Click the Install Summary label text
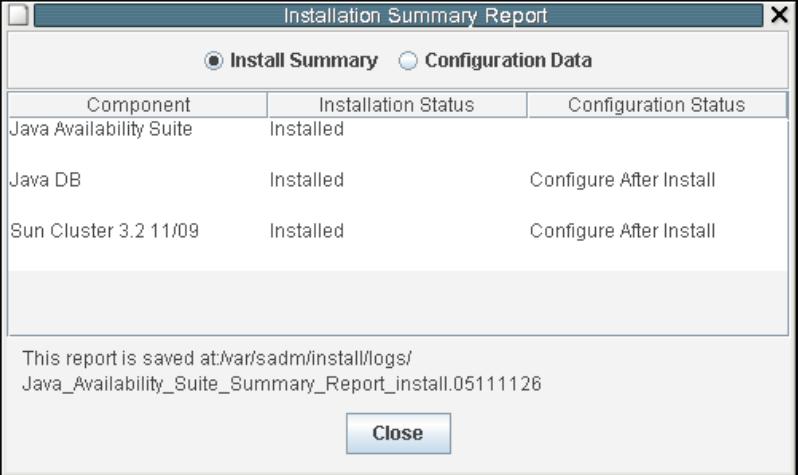 coord(304,61)
